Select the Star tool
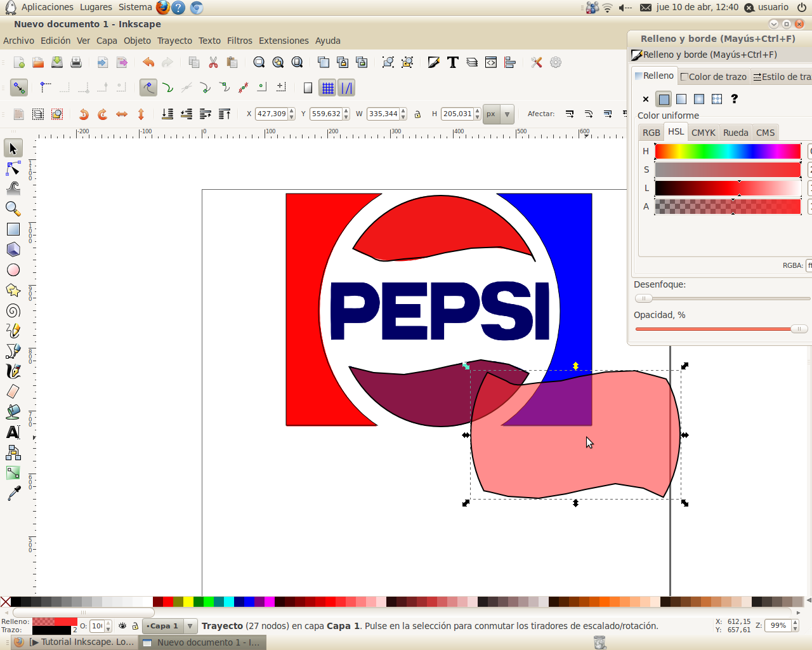 (13, 289)
